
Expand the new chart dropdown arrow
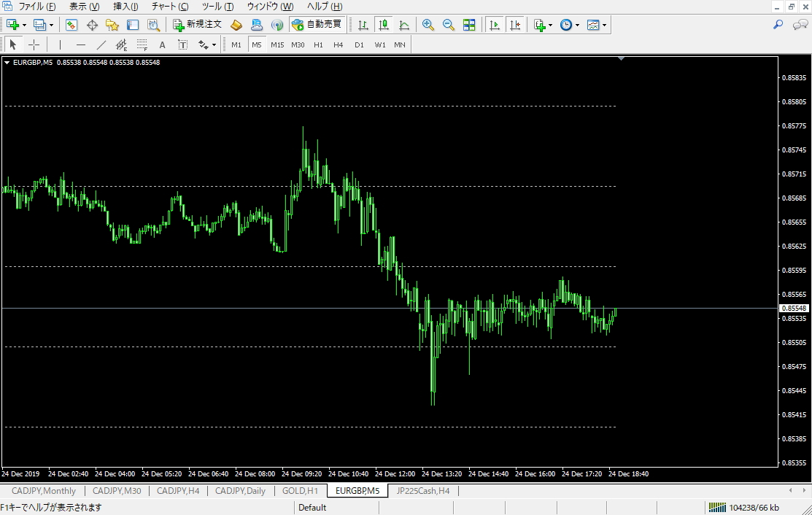[x=24, y=25]
